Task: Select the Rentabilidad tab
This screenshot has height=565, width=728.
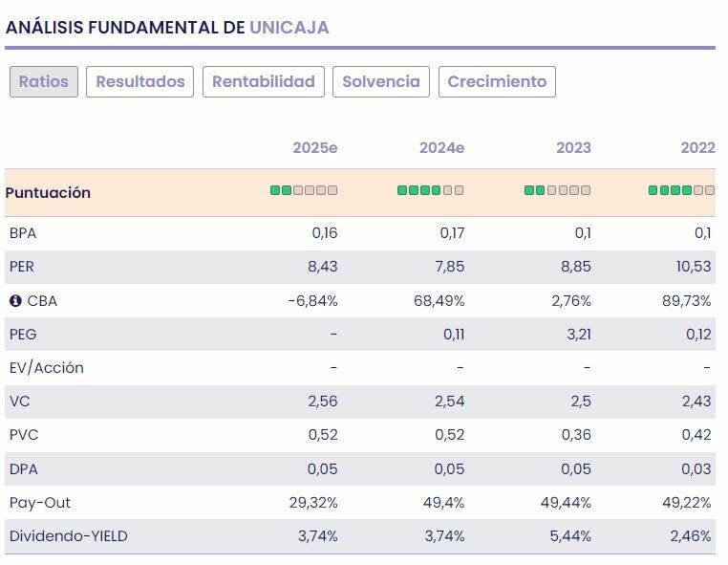Action: coord(264,81)
